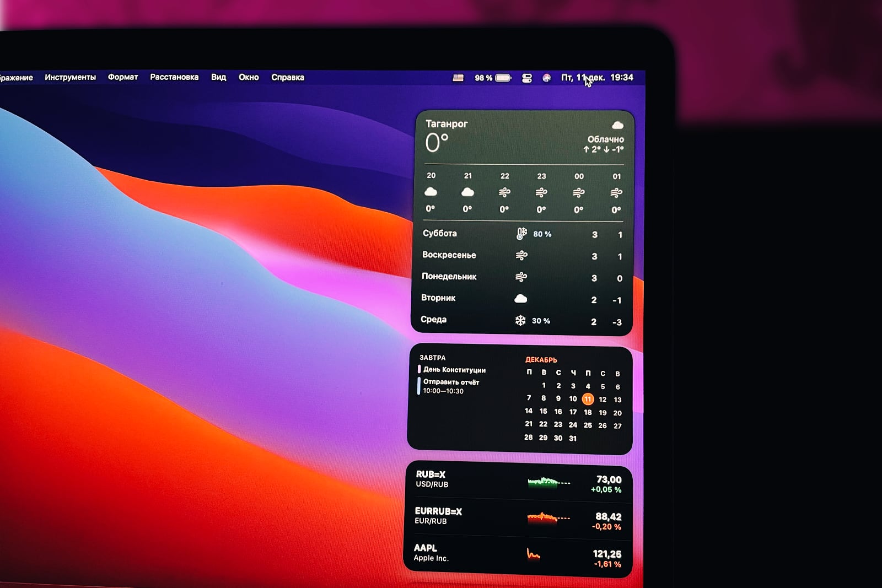Click the 73,00 USD/RUB price

click(609, 480)
